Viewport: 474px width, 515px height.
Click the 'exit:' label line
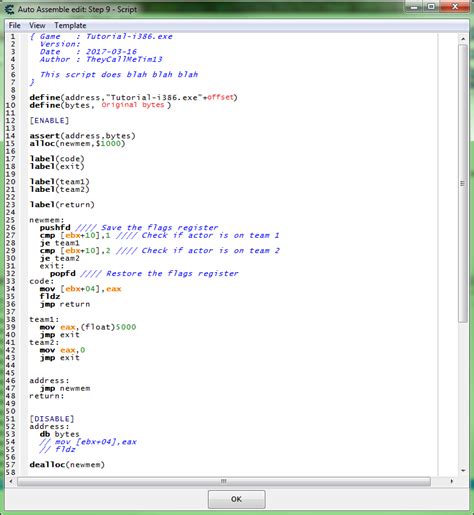coord(52,266)
